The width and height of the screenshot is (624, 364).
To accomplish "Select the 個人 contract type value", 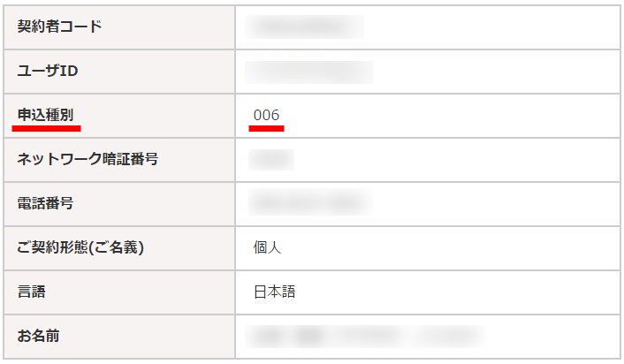I will 267,248.
